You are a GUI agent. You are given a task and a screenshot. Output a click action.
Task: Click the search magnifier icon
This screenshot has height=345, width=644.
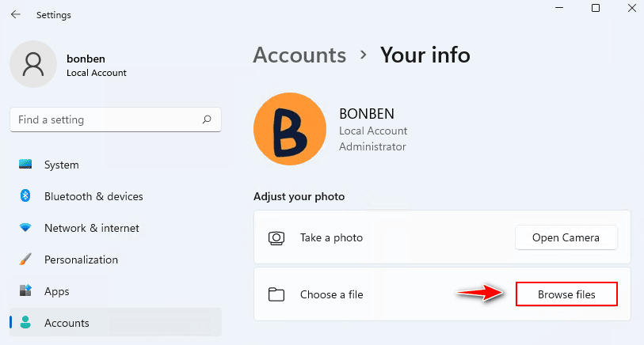[207, 120]
